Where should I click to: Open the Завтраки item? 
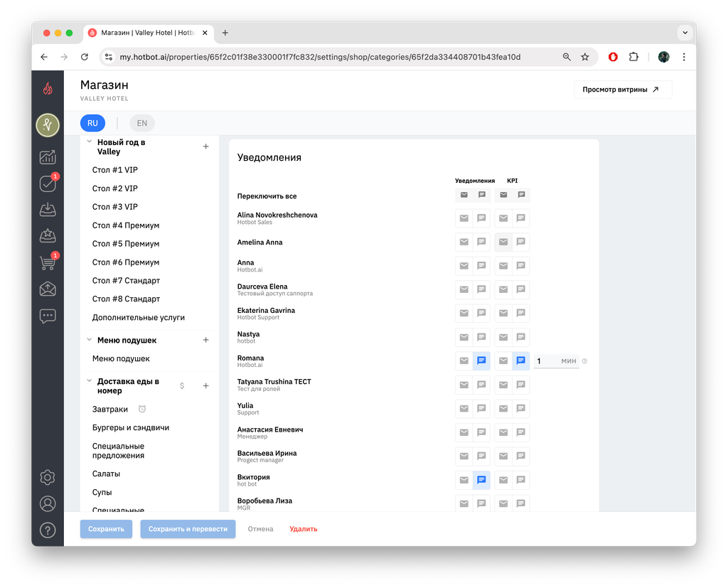(110, 410)
